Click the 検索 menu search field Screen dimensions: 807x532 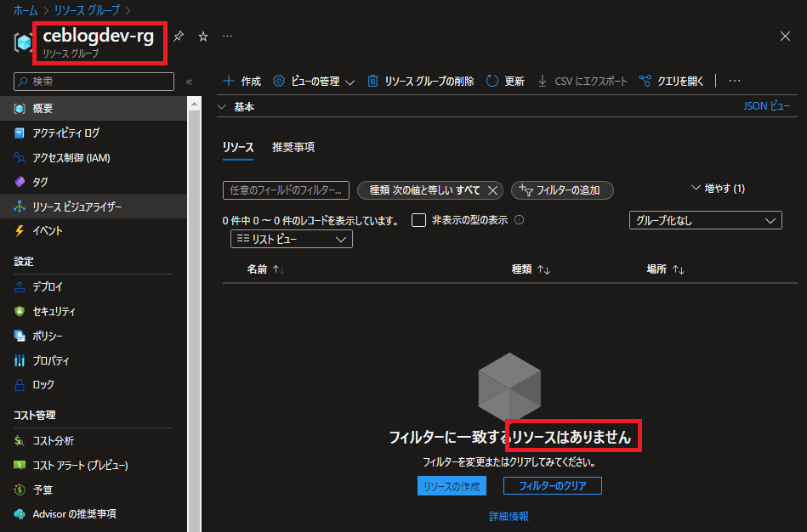pyautogui.click(x=94, y=82)
